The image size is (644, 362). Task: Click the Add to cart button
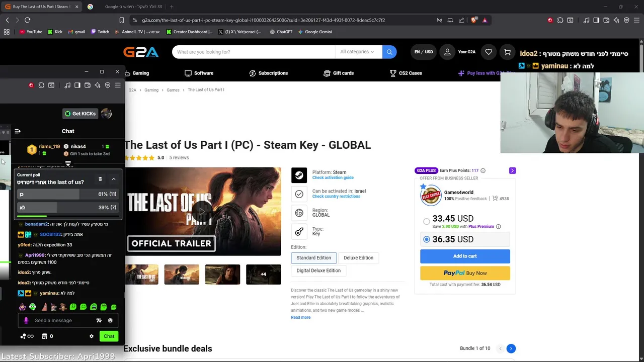[x=465, y=256]
